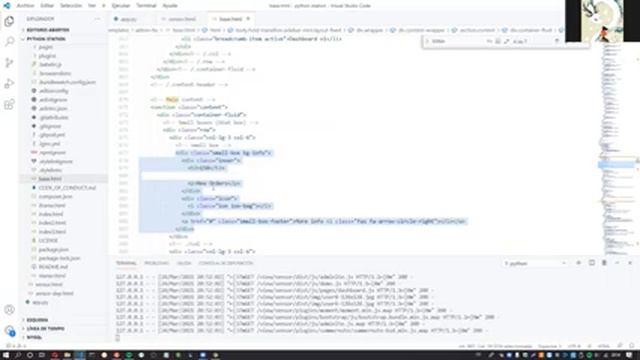Switch to PROBLEMAS panel tab

(x=156, y=263)
